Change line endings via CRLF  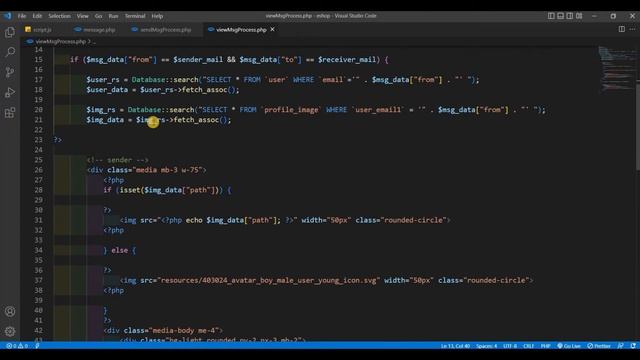(528, 346)
